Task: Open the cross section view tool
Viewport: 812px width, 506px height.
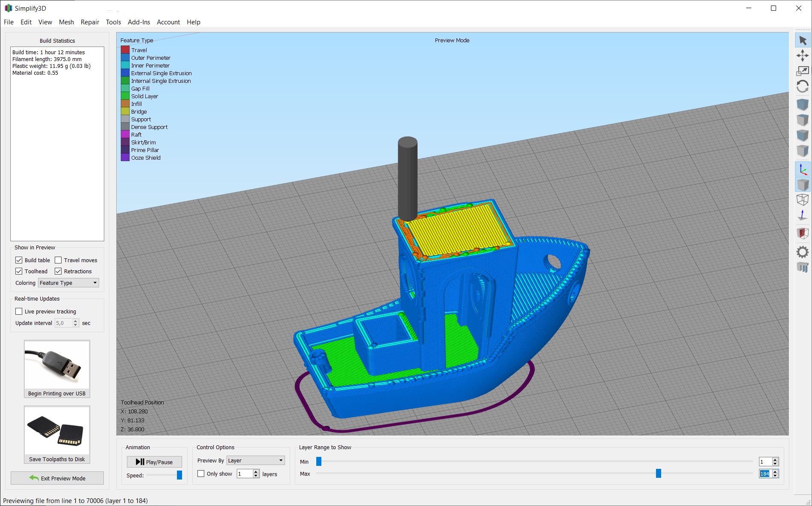Action: pos(803,234)
